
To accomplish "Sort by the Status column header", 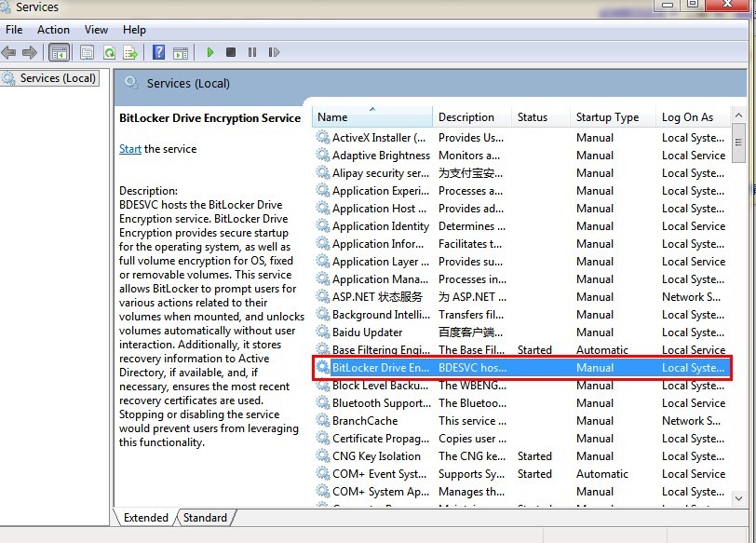I will pyautogui.click(x=541, y=117).
